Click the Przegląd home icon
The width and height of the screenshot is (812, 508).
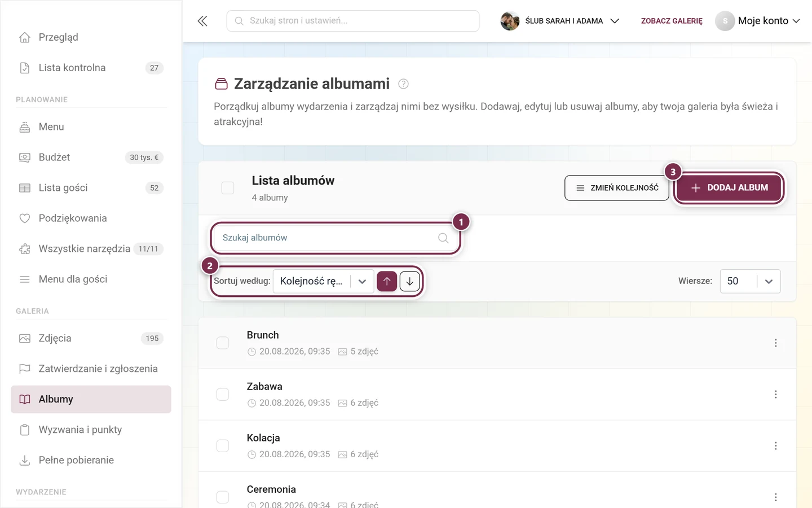tap(25, 37)
